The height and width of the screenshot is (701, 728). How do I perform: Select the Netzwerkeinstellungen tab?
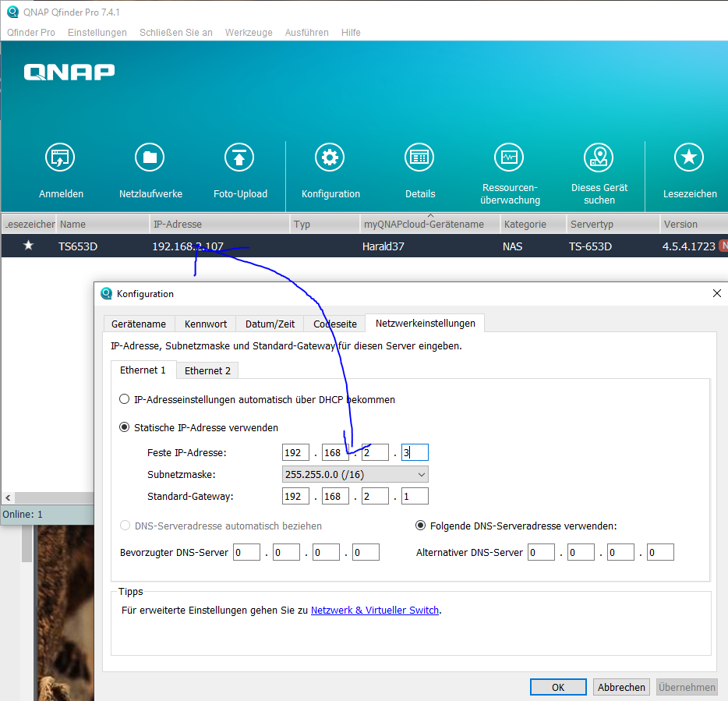coord(426,323)
